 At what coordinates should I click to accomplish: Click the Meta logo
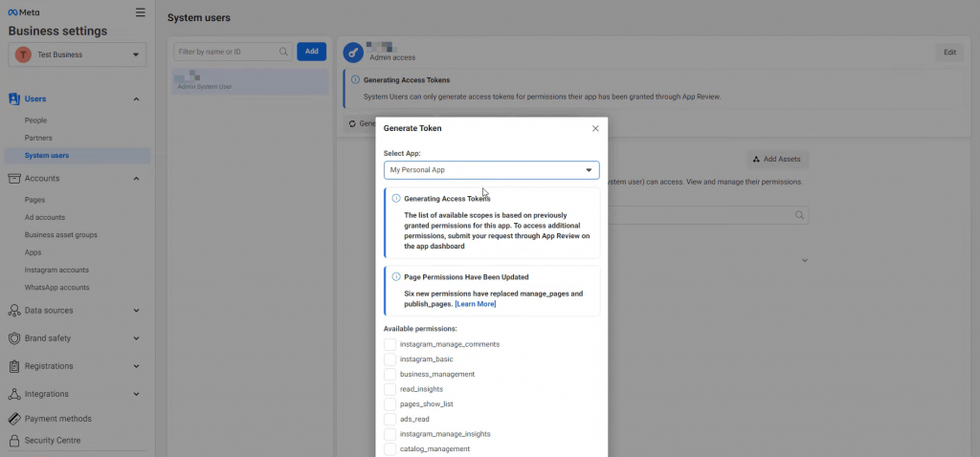[24, 12]
